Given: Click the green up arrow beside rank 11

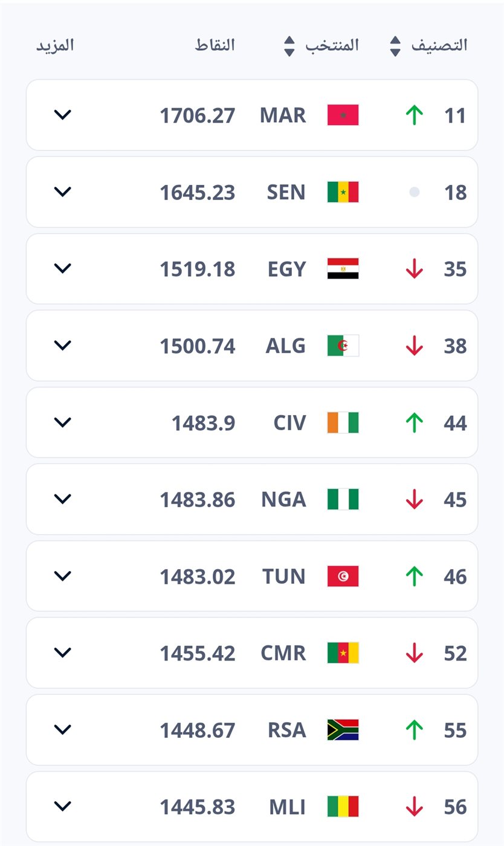Looking at the screenshot, I should tap(415, 115).
